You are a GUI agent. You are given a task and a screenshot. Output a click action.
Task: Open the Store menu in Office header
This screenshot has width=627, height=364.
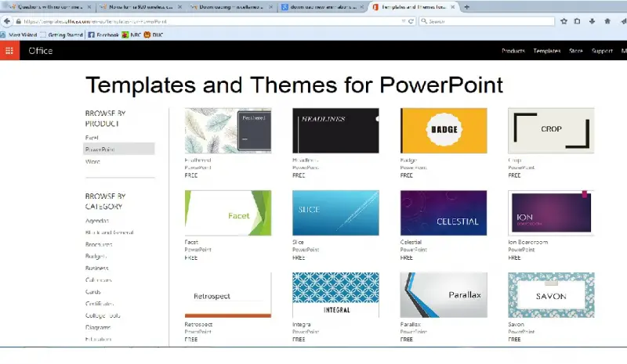coord(576,51)
